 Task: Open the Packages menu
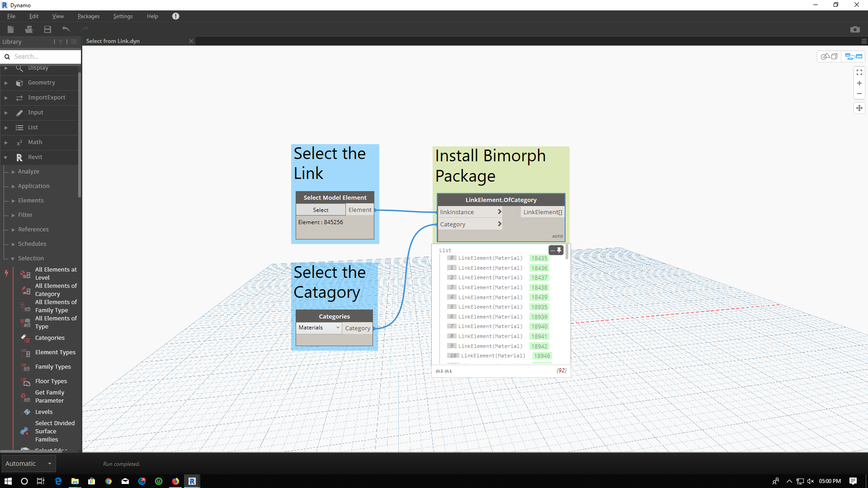click(88, 16)
